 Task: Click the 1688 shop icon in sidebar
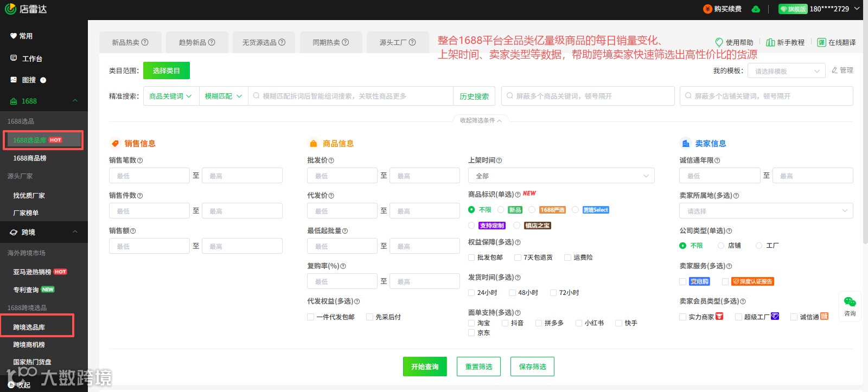pyautogui.click(x=14, y=101)
